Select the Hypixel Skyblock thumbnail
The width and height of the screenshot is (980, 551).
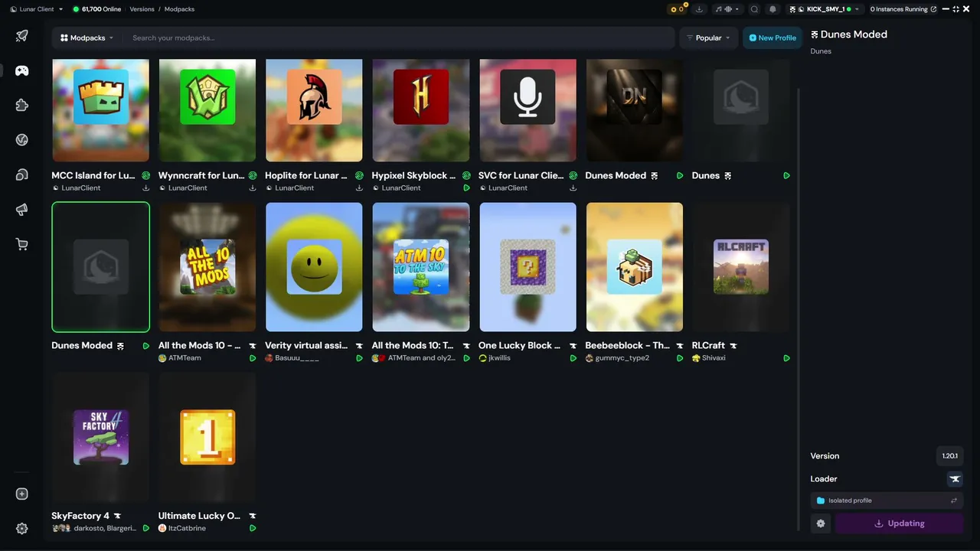click(421, 110)
